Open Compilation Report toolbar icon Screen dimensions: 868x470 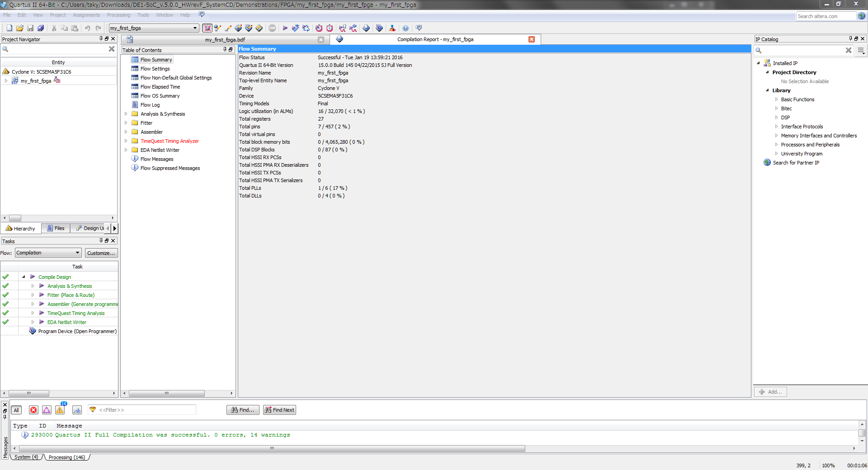point(366,28)
